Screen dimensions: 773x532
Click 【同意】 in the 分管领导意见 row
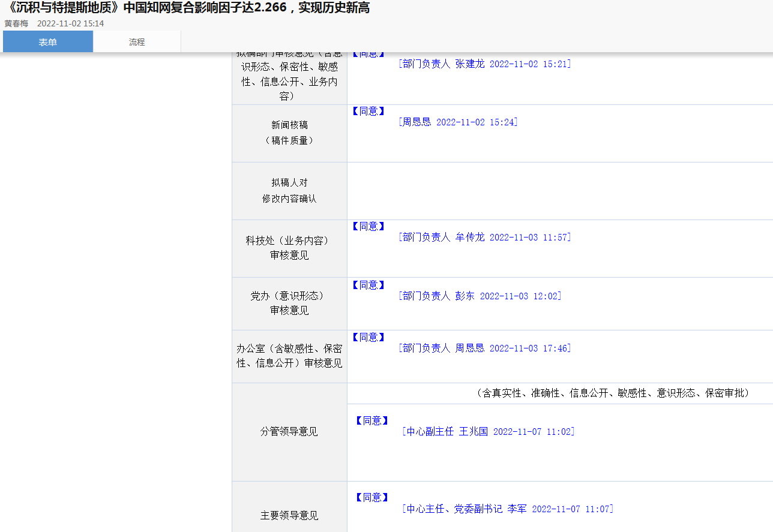(371, 421)
